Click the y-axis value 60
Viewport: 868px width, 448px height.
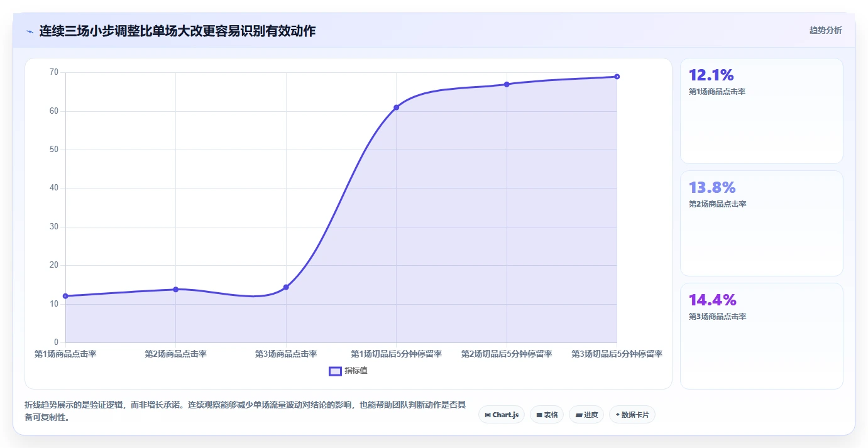53,111
